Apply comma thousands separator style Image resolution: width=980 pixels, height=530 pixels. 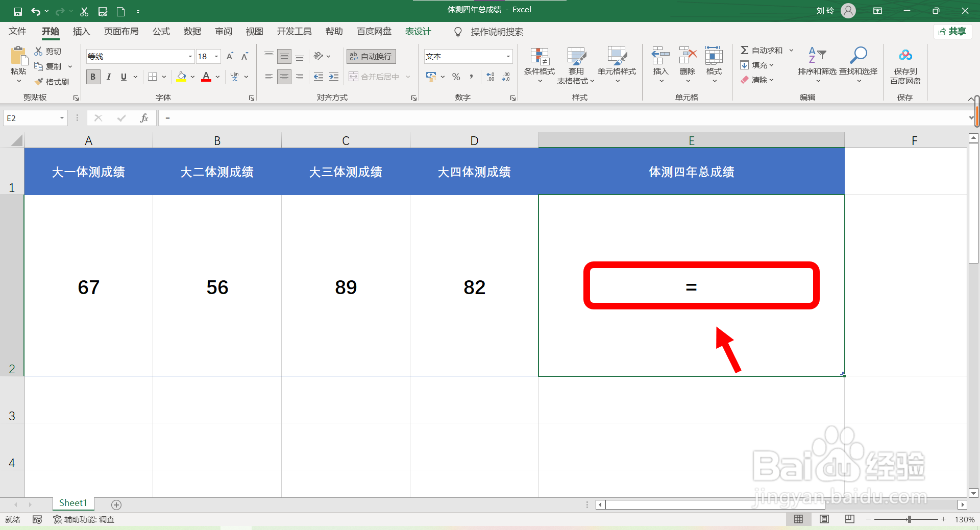(471, 77)
